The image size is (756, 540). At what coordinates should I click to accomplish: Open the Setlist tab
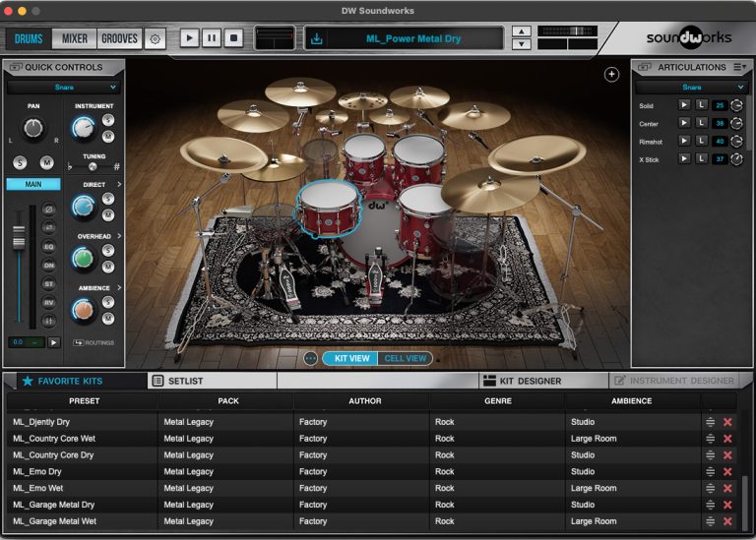point(213,381)
